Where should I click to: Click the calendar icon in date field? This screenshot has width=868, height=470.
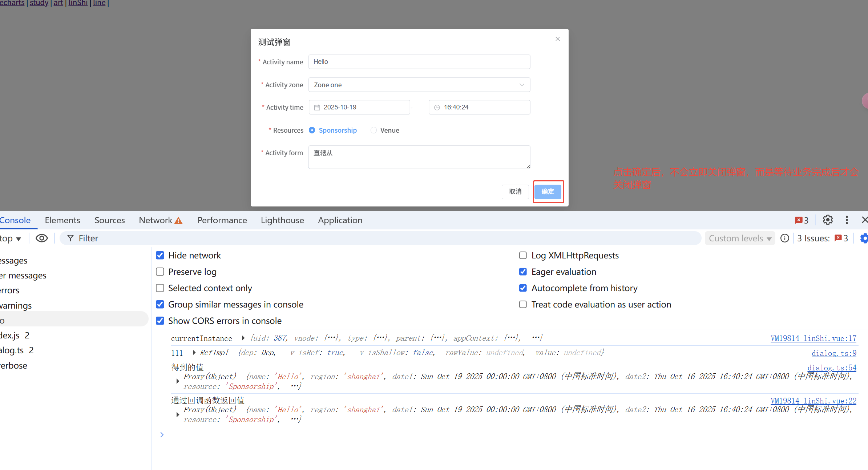pyautogui.click(x=317, y=108)
